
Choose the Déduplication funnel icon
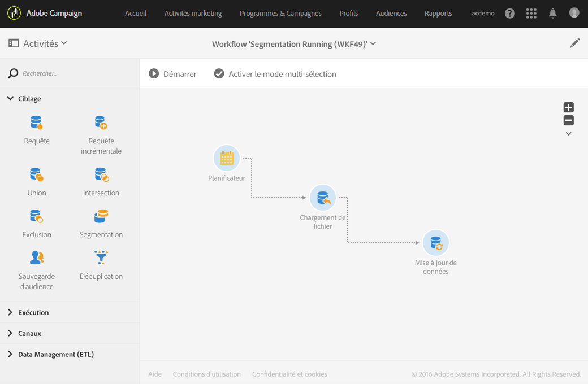[x=101, y=258]
